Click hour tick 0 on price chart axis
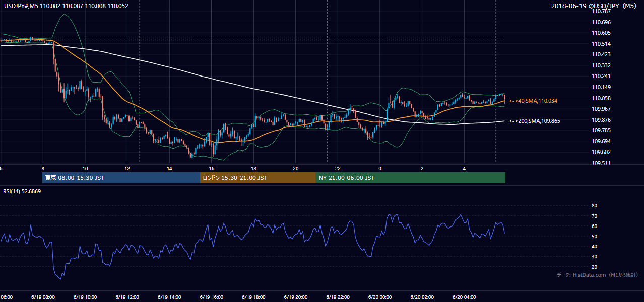Viewport: 644px width, 302px height. (x=380, y=168)
